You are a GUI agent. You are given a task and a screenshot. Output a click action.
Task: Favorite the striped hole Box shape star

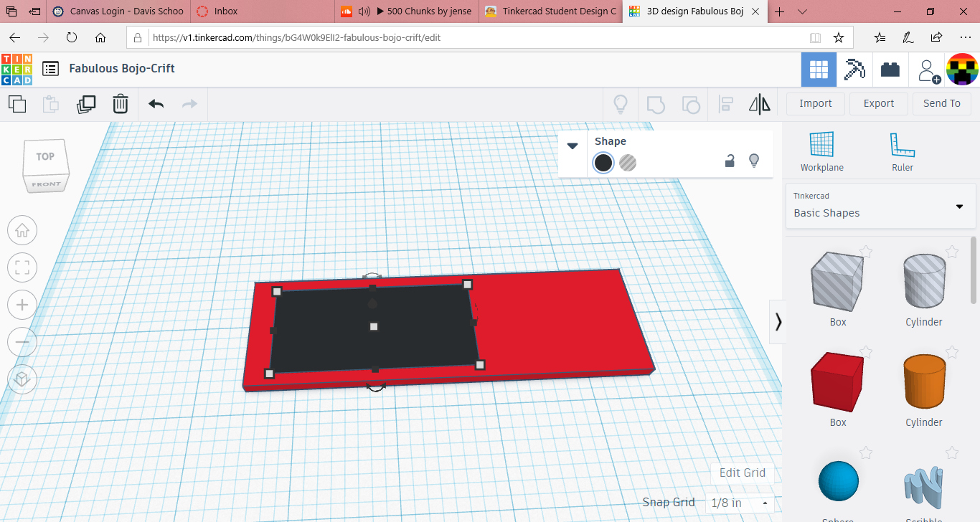coord(866,252)
